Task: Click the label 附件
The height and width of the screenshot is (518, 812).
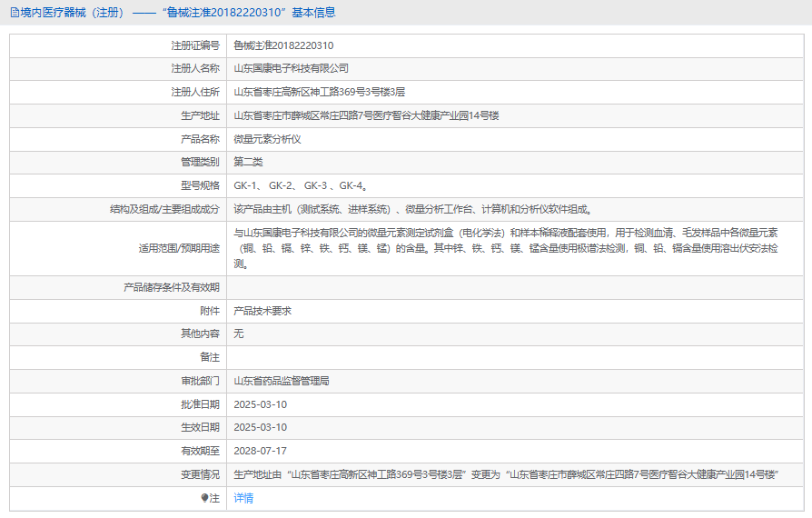Action: [210, 311]
